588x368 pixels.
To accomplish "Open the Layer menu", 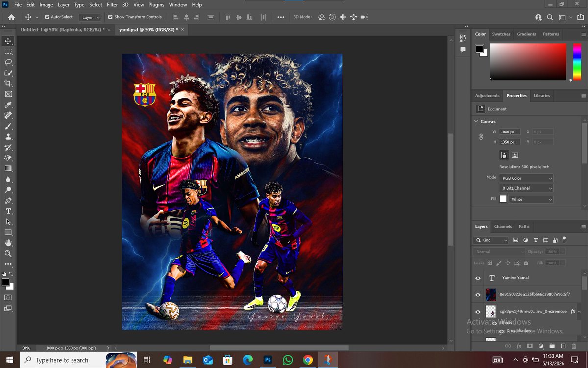I will (64, 5).
